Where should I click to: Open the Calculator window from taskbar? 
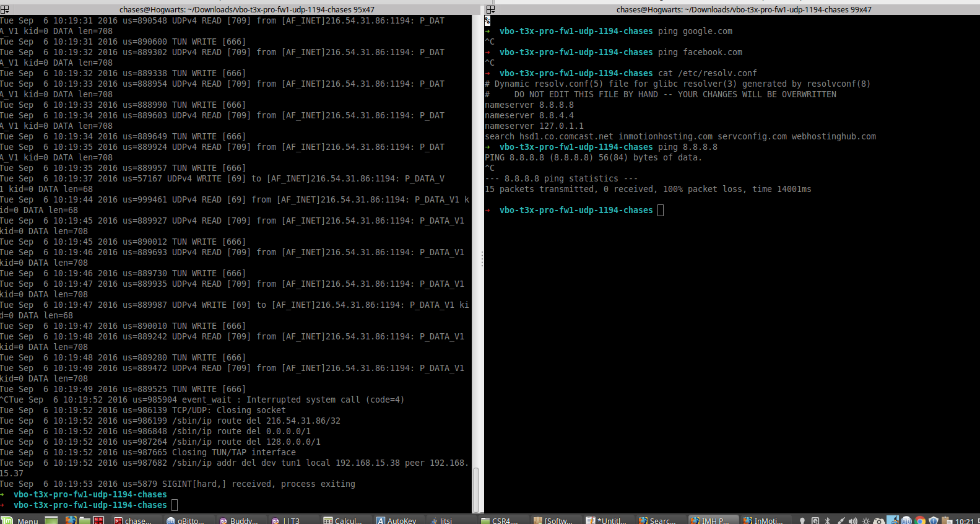(x=342, y=520)
